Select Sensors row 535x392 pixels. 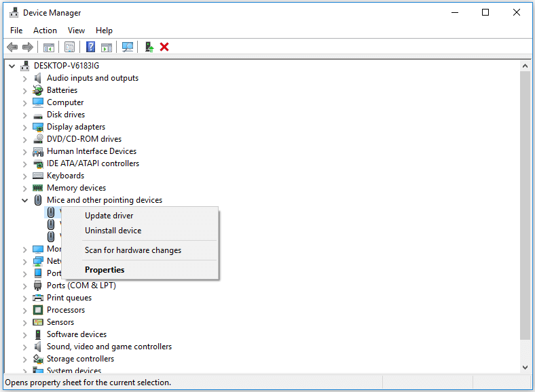point(60,322)
